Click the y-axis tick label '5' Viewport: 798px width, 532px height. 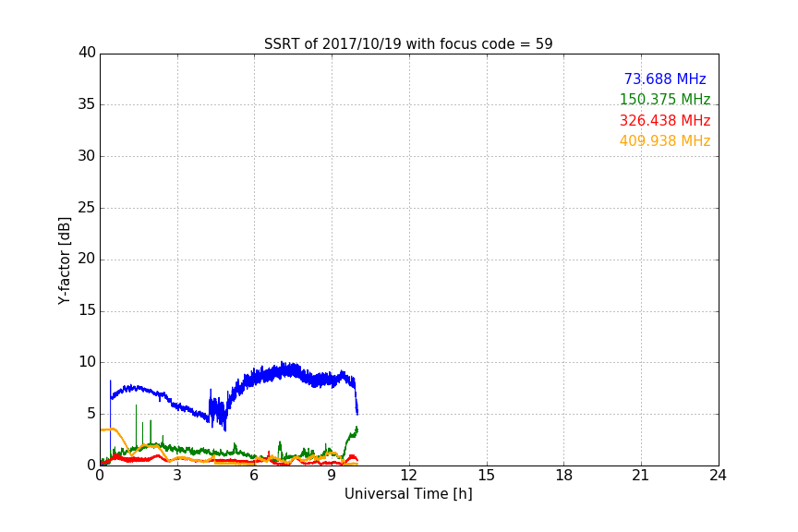pyautogui.click(x=91, y=414)
